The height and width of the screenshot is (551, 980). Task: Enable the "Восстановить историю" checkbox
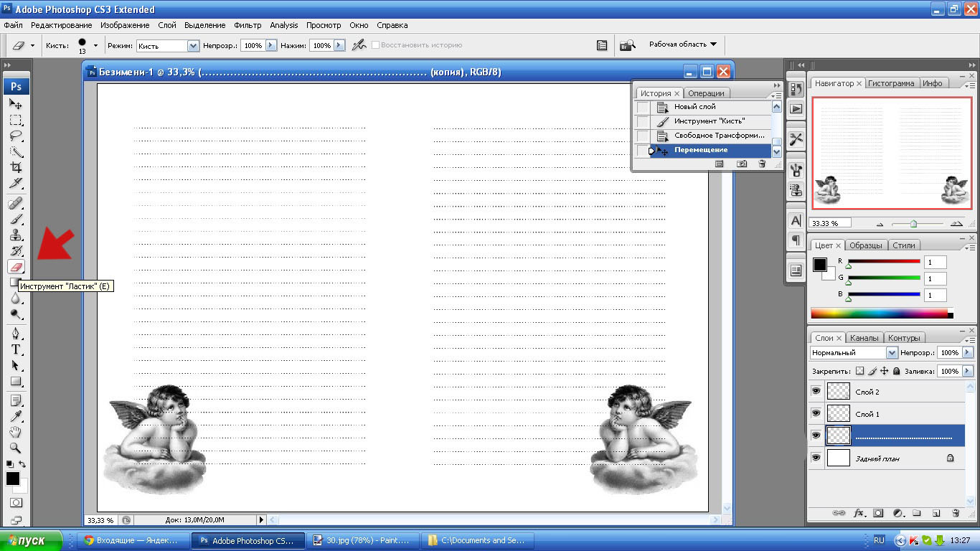374,45
